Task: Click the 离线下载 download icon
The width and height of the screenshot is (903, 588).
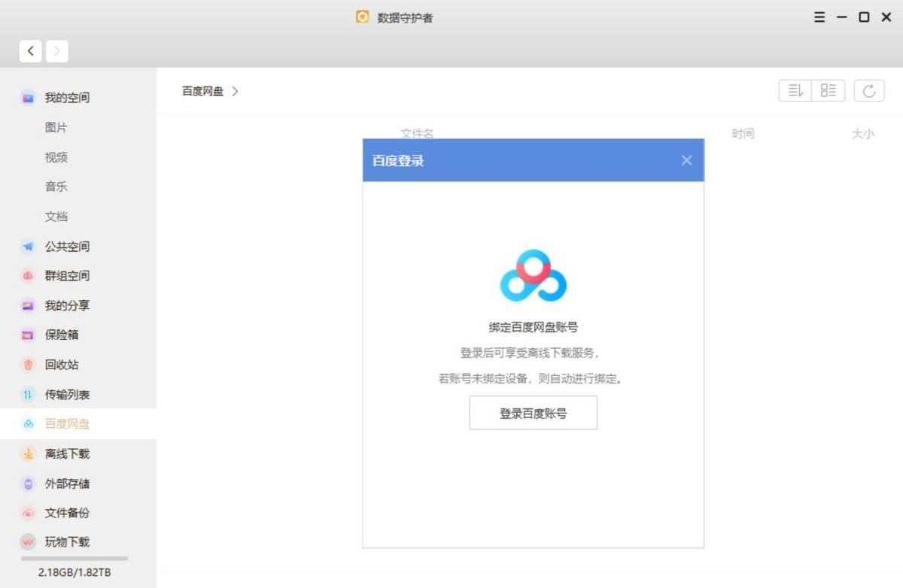Action: tap(28, 454)
